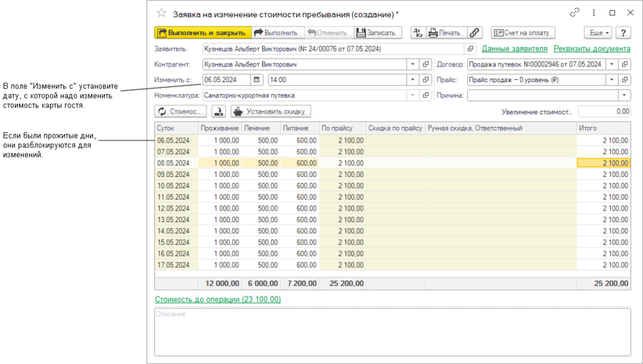The image size is (643, 364).
Task: Expand the Прайс dropdown list
Action: pyautogui.click(x=612, y=80)
